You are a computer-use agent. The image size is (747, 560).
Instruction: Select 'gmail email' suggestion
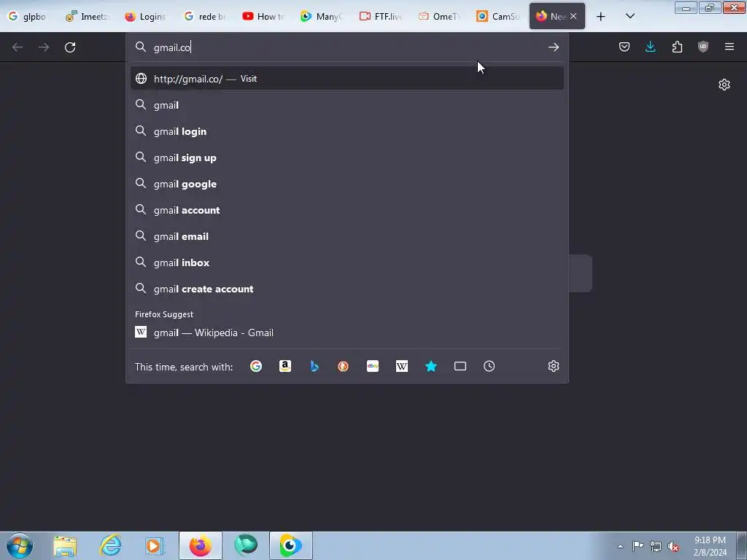pos(347,236)
